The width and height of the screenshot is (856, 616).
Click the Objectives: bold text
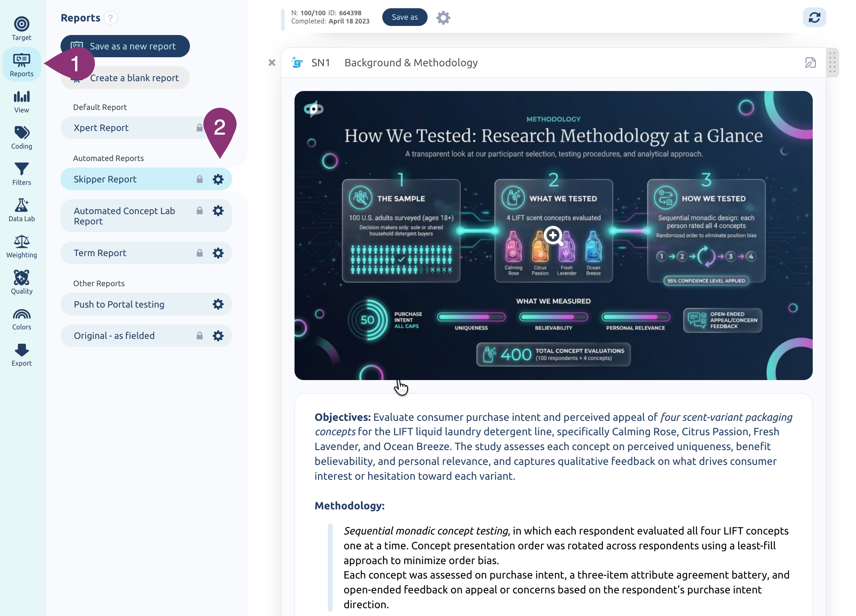(x=342, y=417)
